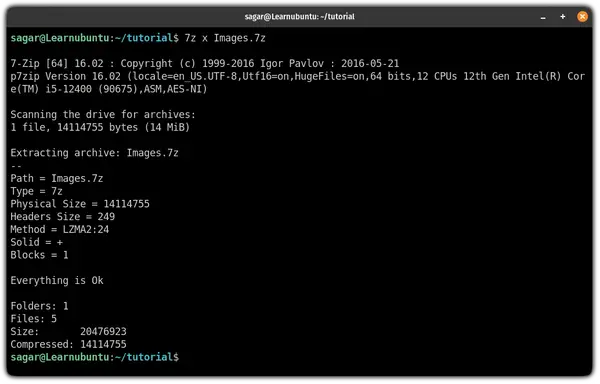Image resolution: width=600 pixels, height=384 pixels.
Task: Click the Everything is Ok message
Action: [x=57, y=280]
